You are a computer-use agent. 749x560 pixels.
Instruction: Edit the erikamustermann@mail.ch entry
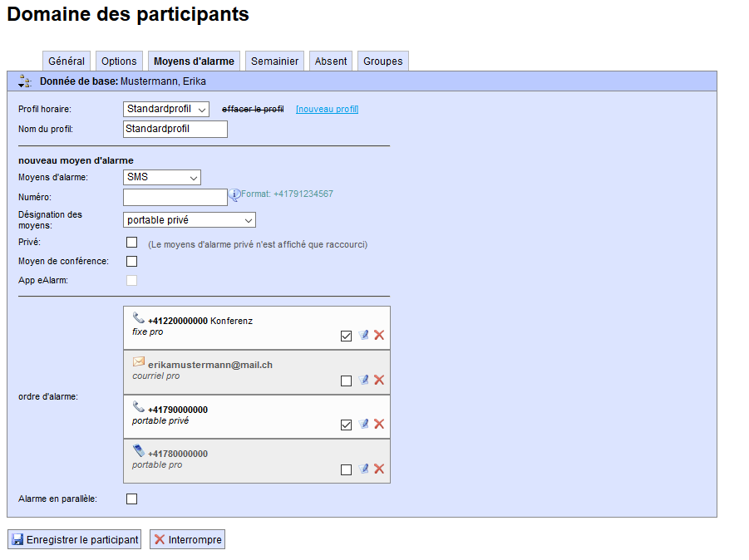(x=363, y=380)
